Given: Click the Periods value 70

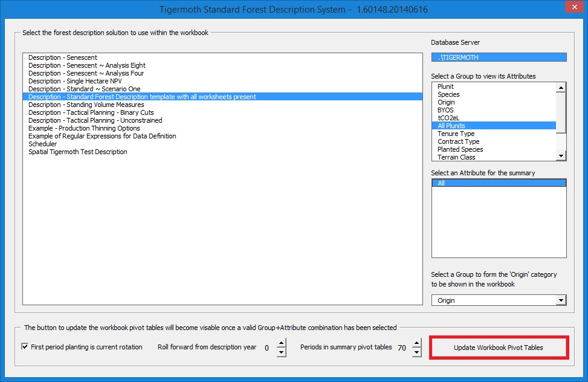Looking at the screenshot, I should [x=402, y=348].
